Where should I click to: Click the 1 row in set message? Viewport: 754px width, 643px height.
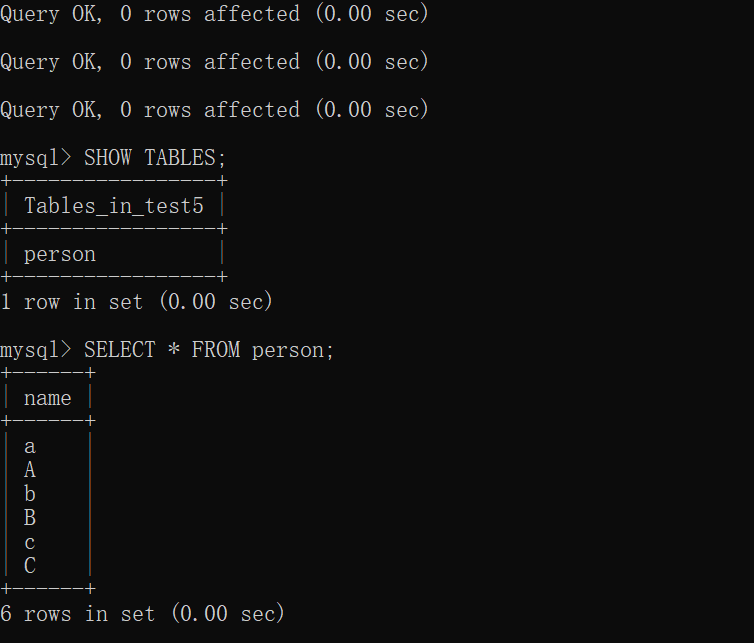click(137, 302)
